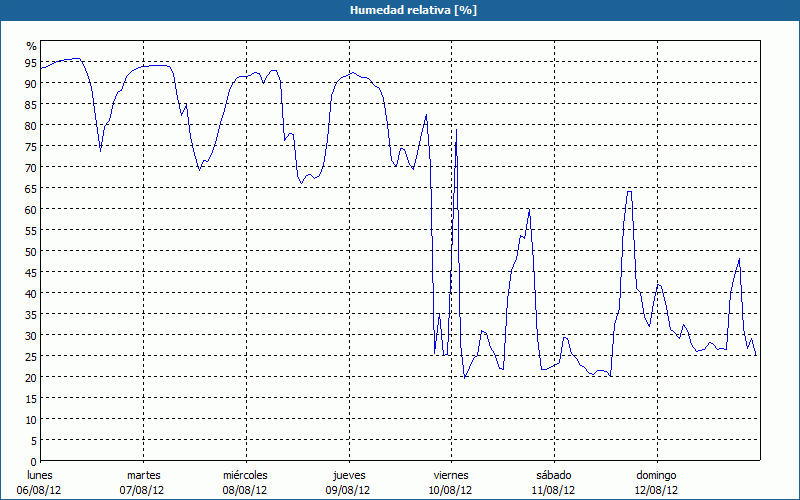Click the sábado evening curve peak near 64%
The width and height of the screenshot is (800, 500).
tap(630, 191)
